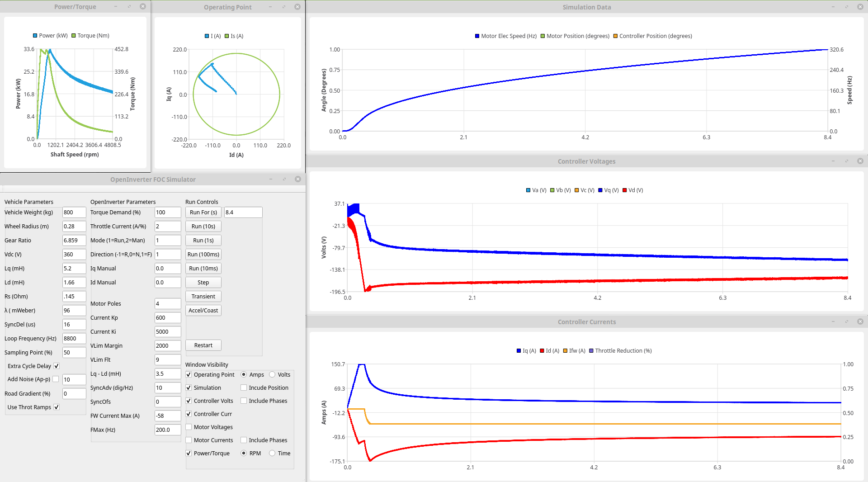Uncheck Use Throt Ramps
The height and width of the screenshot is (482, 868).
click(57, 407)
